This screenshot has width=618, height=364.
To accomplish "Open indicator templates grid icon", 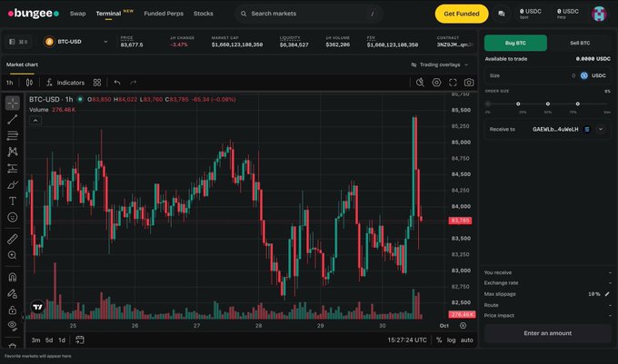I will 97,83.
